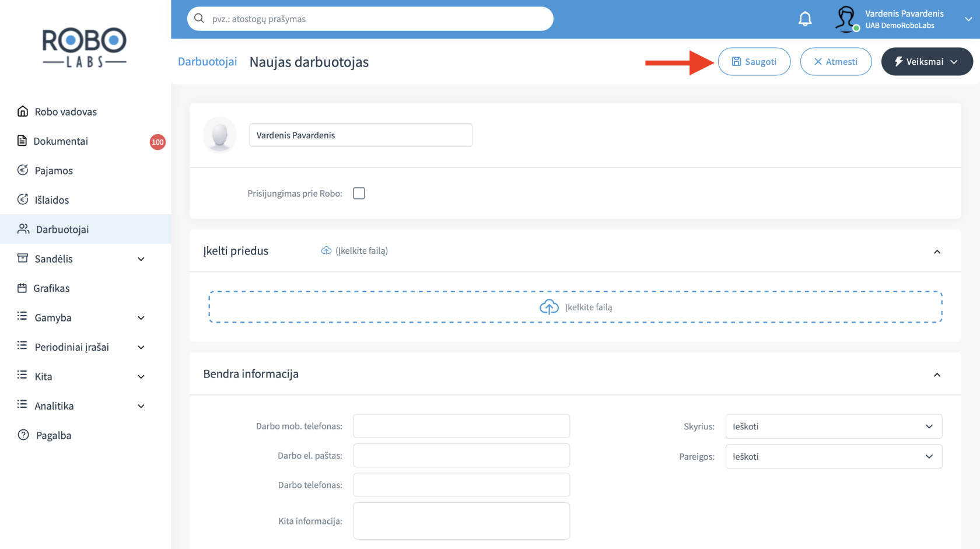The width and height of the screenshot is (980, 549).
Task: Open the Pareigos dropdown
Action: [834, 456]
